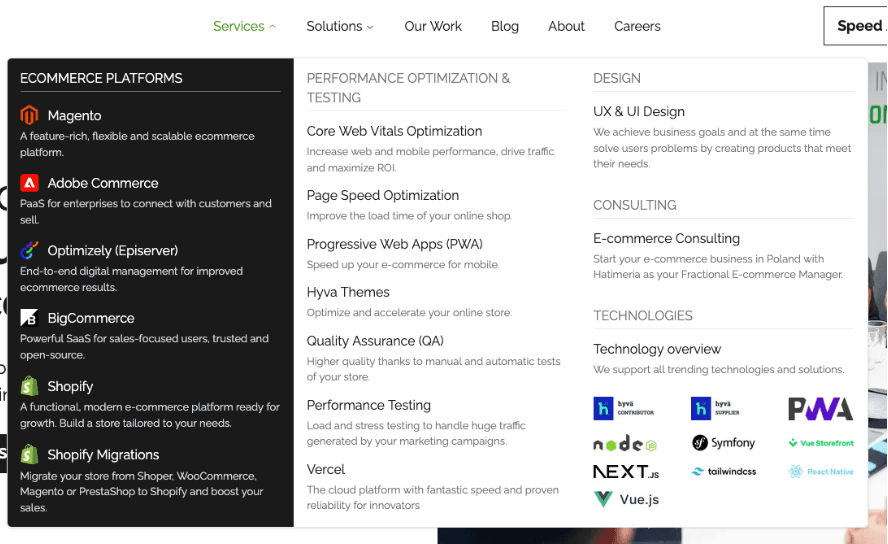Open the Tailwind CSS logo
888x544 pixels.
723,471
